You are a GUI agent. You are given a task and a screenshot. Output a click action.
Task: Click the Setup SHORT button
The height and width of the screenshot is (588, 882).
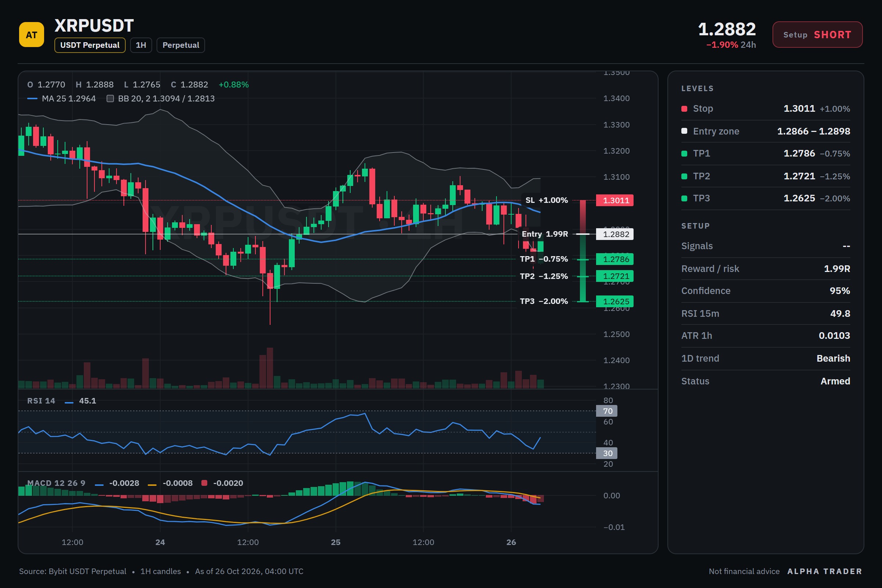(817, 35)
